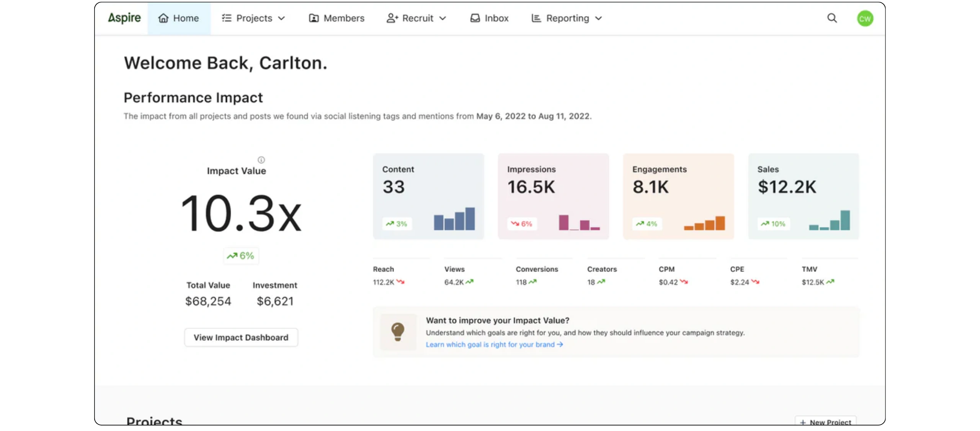Click the Aspire logo
This screenshot has height=431, width=980.
tap(124, 18)
